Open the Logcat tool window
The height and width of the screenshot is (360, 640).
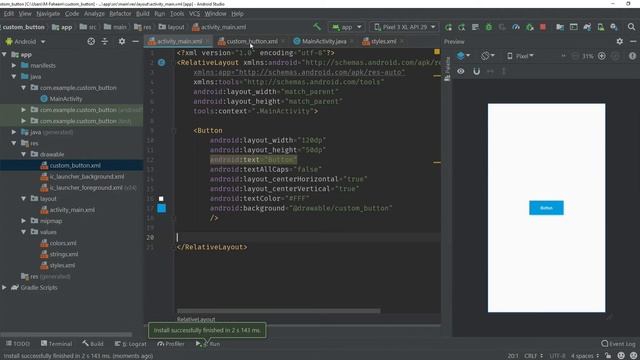(x=131, y=344)
